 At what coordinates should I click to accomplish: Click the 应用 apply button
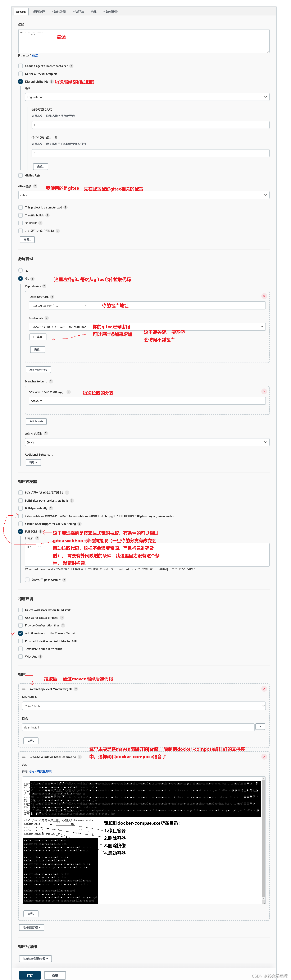55,975
